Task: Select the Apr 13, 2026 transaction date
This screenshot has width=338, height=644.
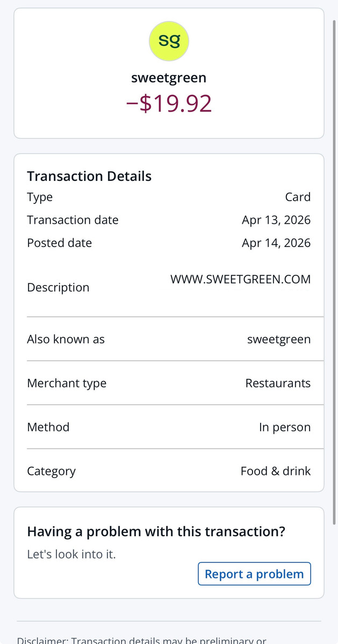Action: (x=276, y=220)
